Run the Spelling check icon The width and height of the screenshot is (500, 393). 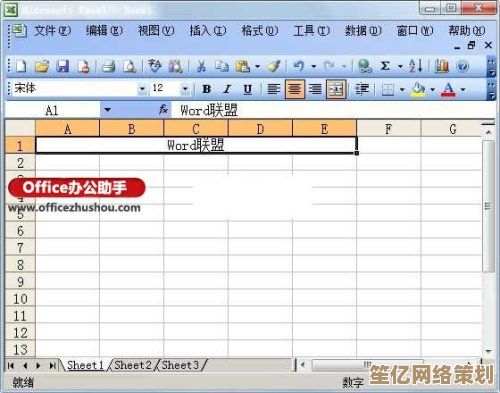click(155, 66)
